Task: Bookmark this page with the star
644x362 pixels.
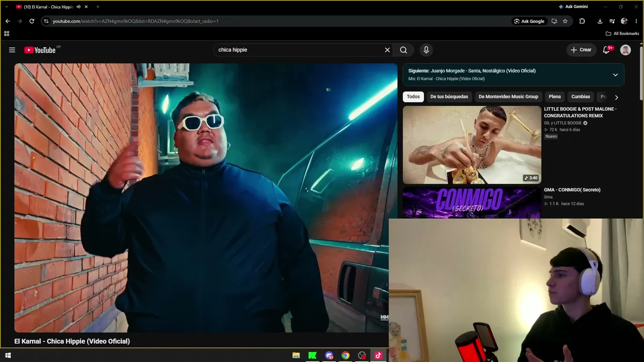Action: pyautogui.click(x=565, y=21)
